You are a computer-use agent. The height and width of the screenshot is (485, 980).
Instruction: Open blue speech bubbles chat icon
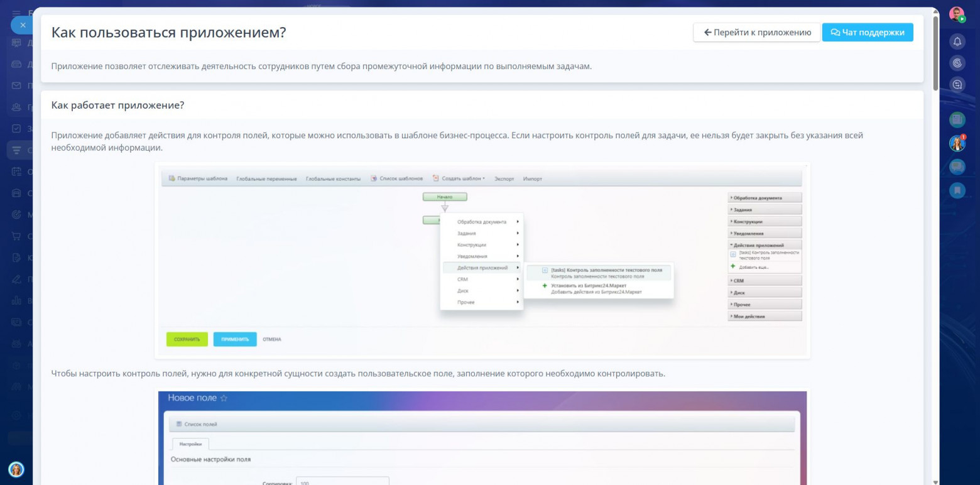coord(957,166)
